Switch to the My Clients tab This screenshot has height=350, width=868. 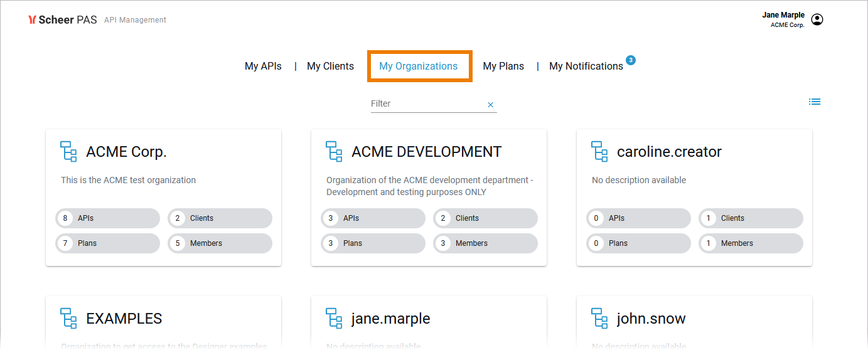(330, 66)
